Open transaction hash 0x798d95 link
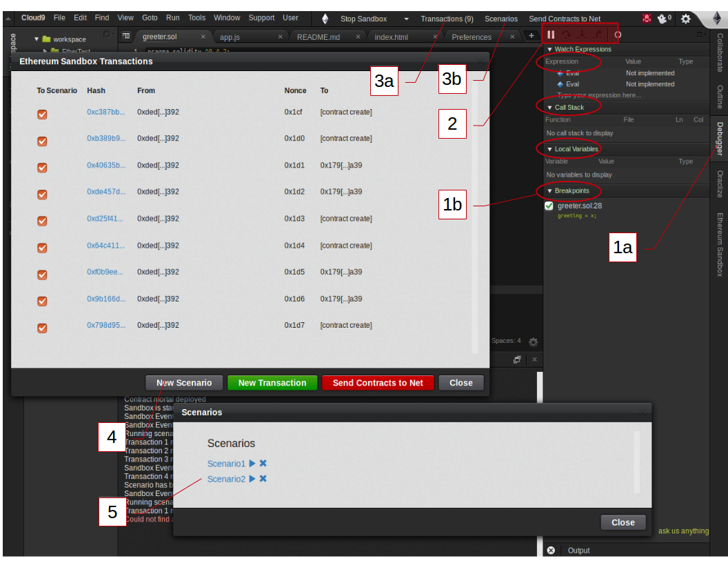The height and width of the screenshot is (563, 728). click(x=106, y=325)
